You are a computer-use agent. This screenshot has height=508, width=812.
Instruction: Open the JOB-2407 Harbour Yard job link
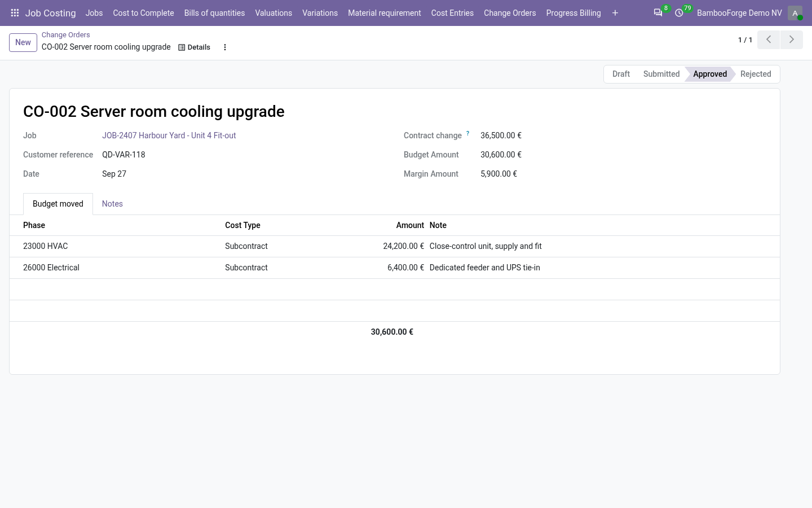(169, 135)
